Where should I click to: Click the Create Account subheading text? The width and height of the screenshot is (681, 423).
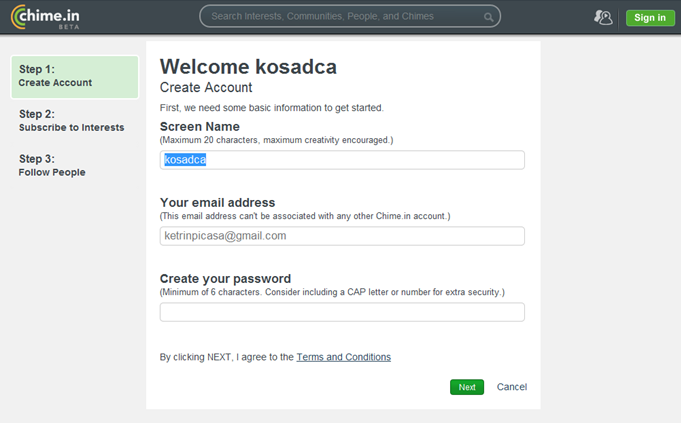[206, 88]
